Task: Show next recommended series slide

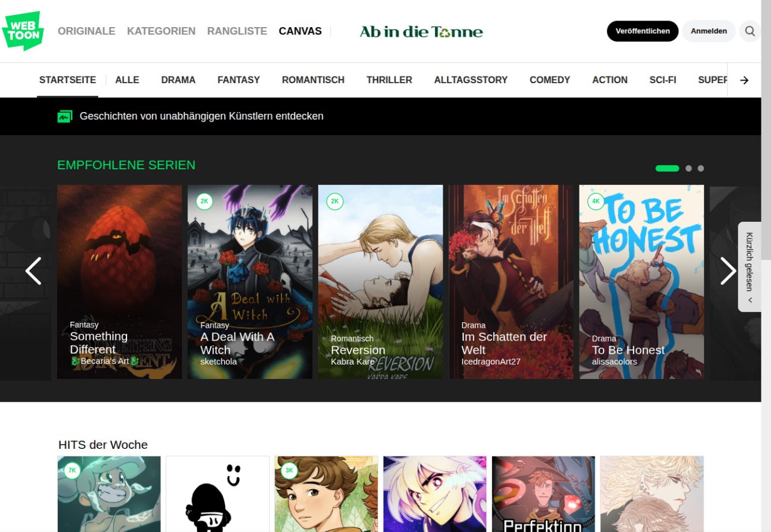Action: pos(728,271)
